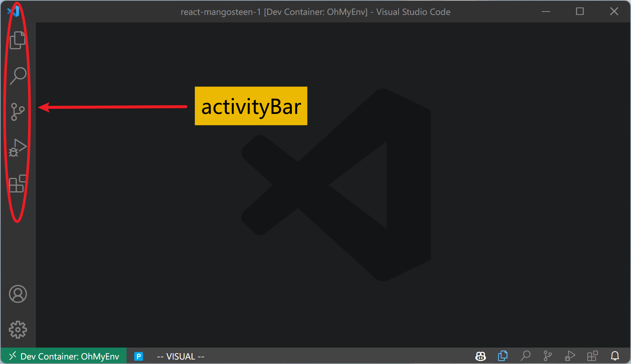The height and width of the screenshot is (364, 631).
Task: Open Source Control view in activity bar
Action: pyautogui.click(x=18, y=112)
